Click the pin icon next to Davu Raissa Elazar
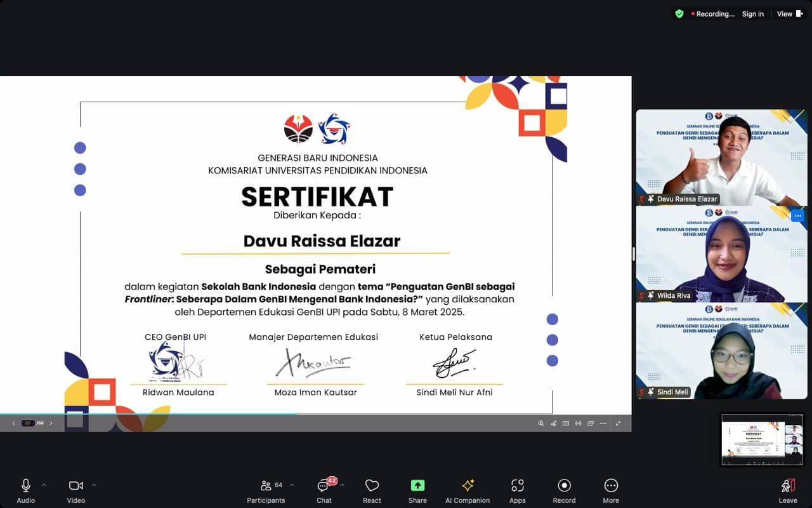This screenshot has width=812, height=508. coord(651,199)
